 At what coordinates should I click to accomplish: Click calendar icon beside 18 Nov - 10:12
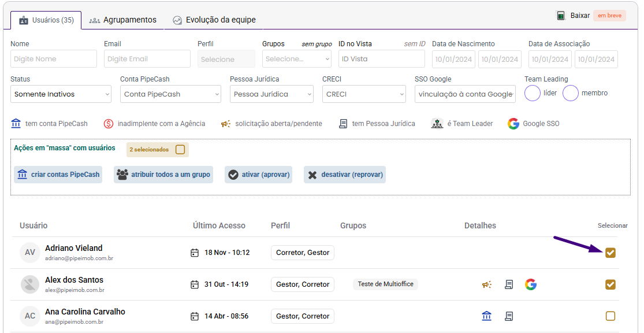(x=195, y=253)
